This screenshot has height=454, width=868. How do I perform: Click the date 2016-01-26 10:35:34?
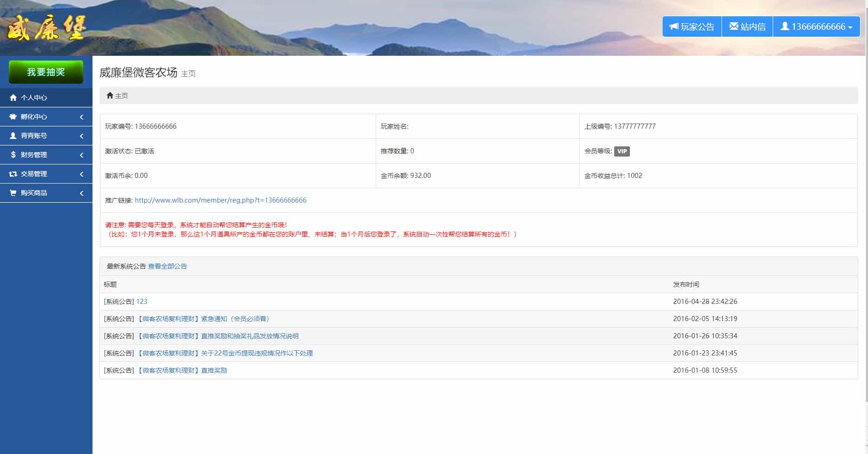705,336
